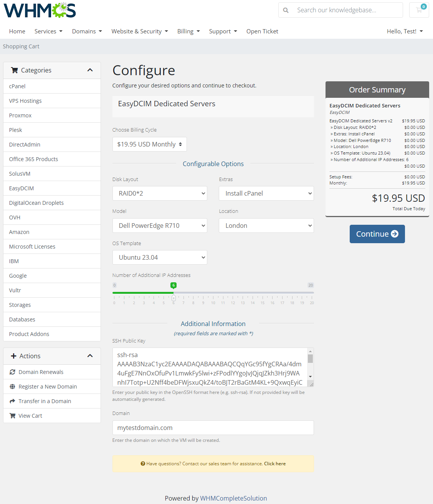This screenshot has height=504, width=433.
Task: Click the Continue button
Action: click(x=377, y=234)
